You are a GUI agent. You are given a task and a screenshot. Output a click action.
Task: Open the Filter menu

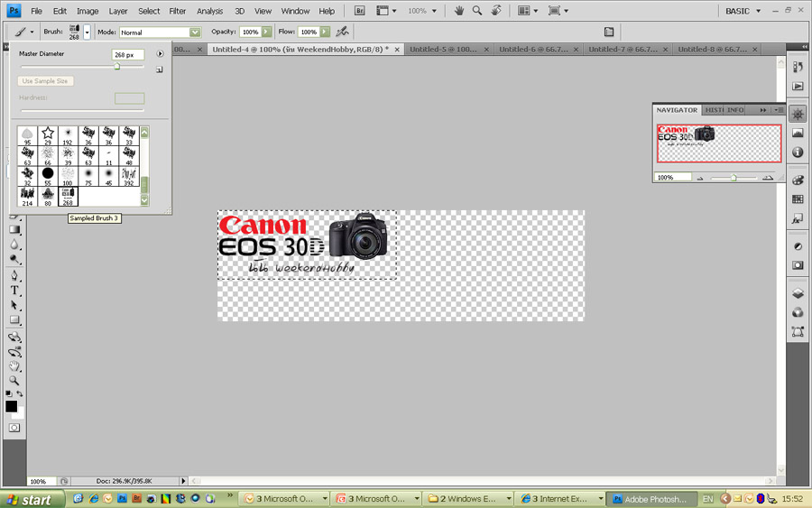coord(178,11)
